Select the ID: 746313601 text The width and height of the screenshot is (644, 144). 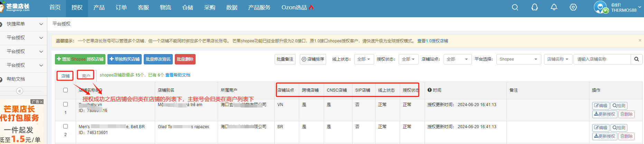(x=93, y=133)
